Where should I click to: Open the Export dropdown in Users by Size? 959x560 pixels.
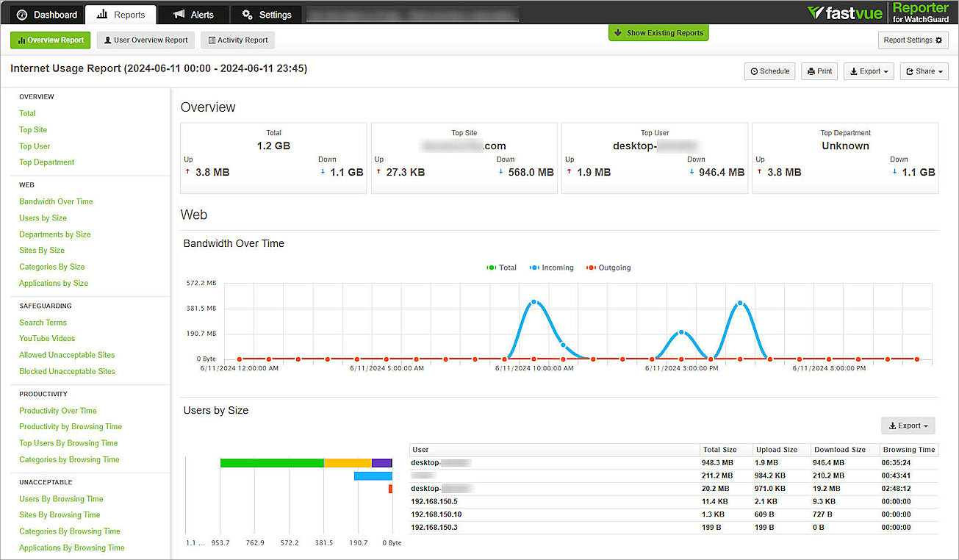pos(908,425)
